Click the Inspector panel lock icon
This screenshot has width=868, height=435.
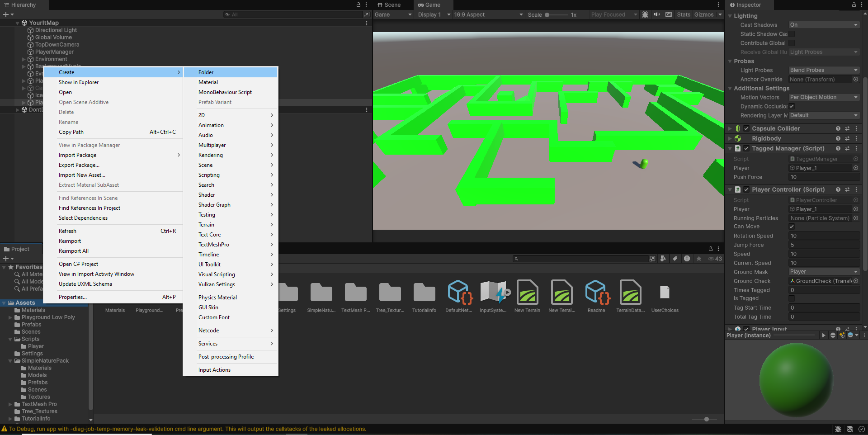click(x=854, y=5)
